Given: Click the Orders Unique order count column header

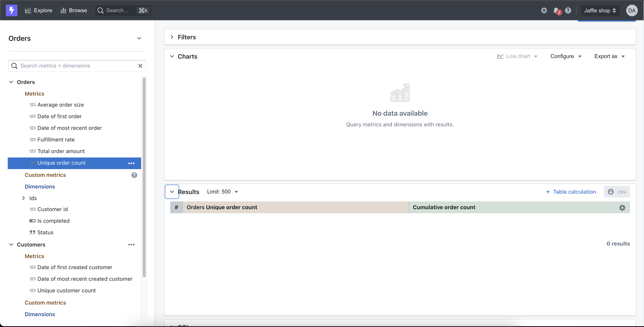Looking at the screenshot, I should pos(296,207).
